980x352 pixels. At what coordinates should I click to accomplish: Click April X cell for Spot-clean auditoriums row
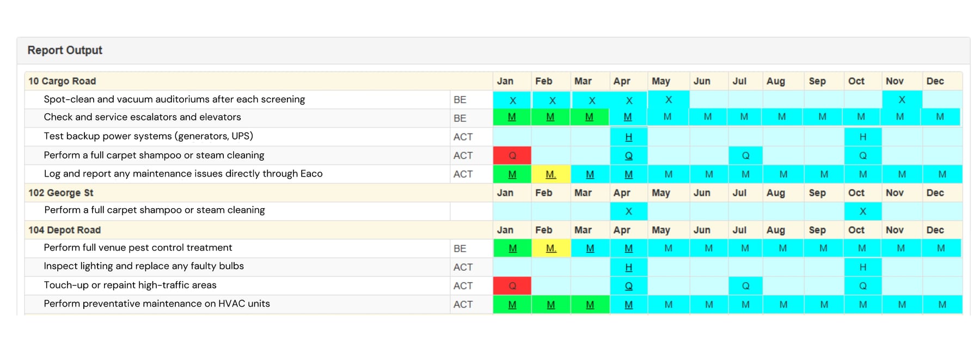[x=629, y=100]
